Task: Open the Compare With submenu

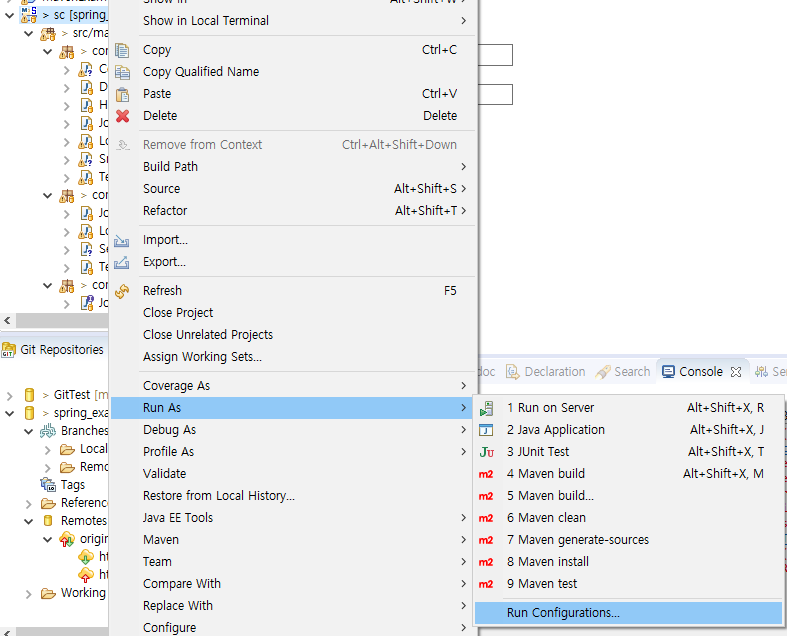Action: pyautogui.click(x=292, y=584)
